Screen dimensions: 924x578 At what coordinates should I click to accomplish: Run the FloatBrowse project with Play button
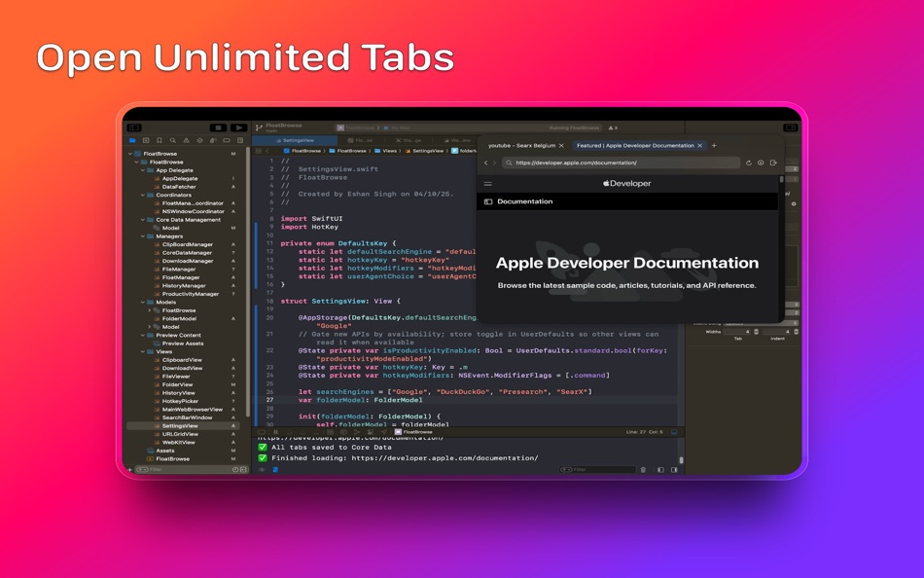click(x=238, y=127)
